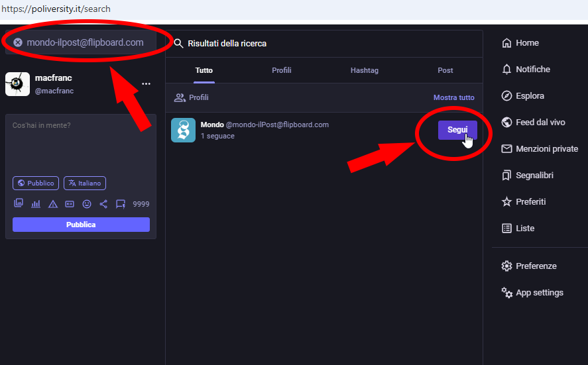Open the Mondo @mondo-ilPost@flipboard.com profile name
The height and width of the screenshot is (365, 588).
[x=265, y=125]
